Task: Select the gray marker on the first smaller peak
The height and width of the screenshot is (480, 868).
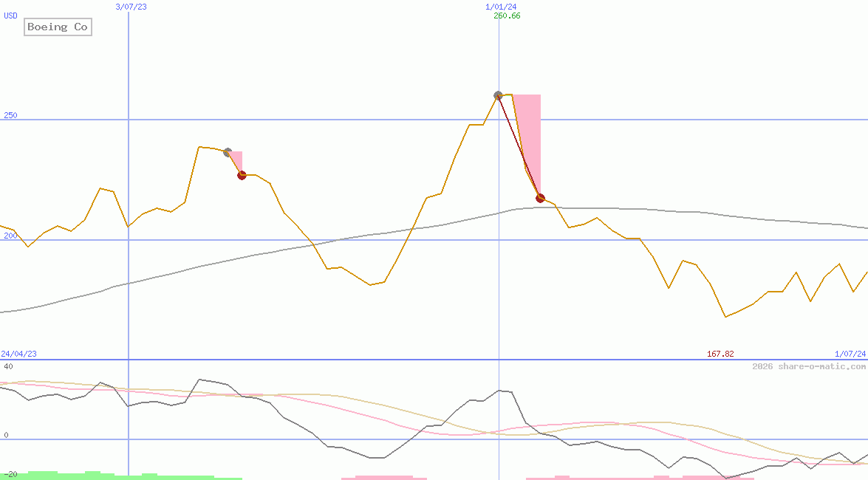Action: tap(228, 152)
